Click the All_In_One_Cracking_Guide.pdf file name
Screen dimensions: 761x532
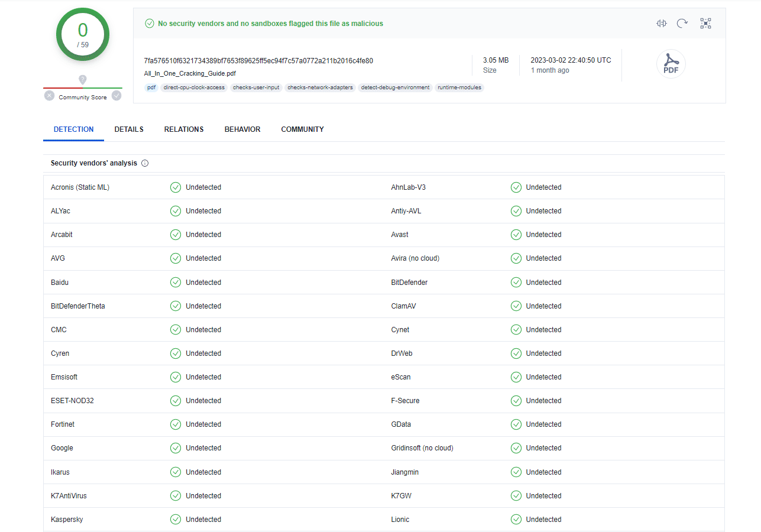[x=190, y=73]
